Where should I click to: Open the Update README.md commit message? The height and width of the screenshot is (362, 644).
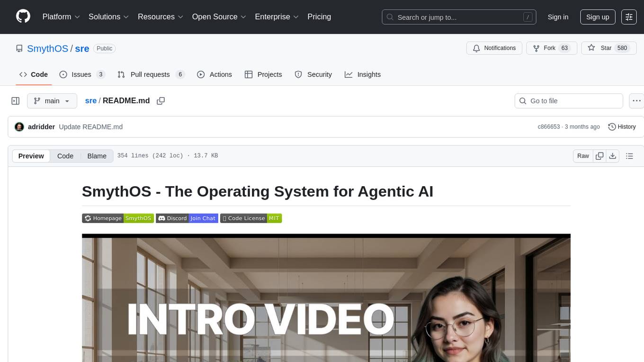(91, 127)
